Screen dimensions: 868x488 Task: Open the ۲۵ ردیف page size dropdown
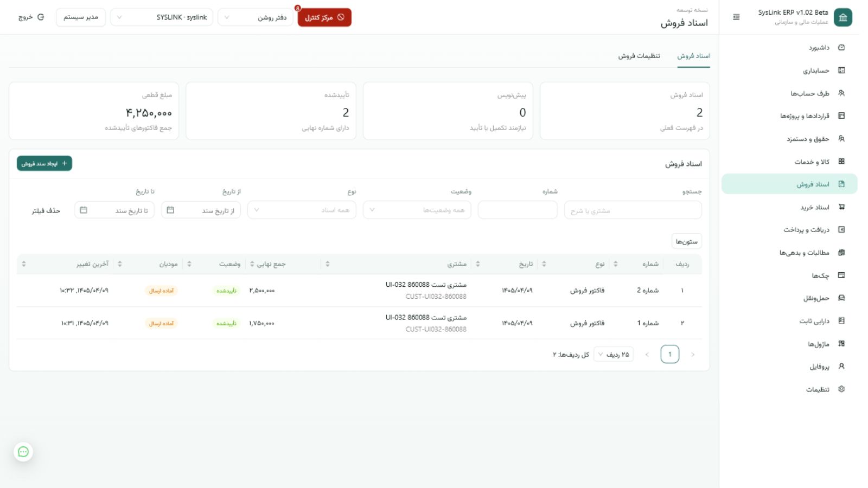click(614, 354)
